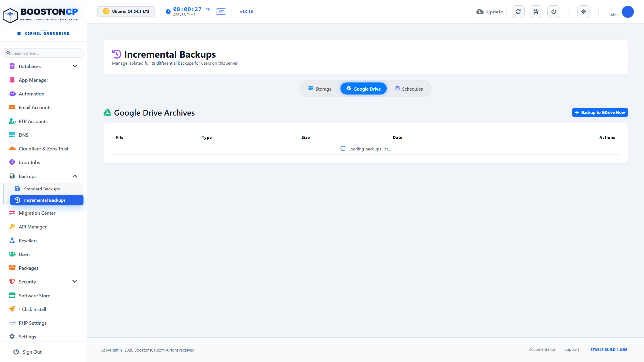This screenshot has width=644, height=362.
Task: Click the Update cloud button
Action: click(489, 12)
